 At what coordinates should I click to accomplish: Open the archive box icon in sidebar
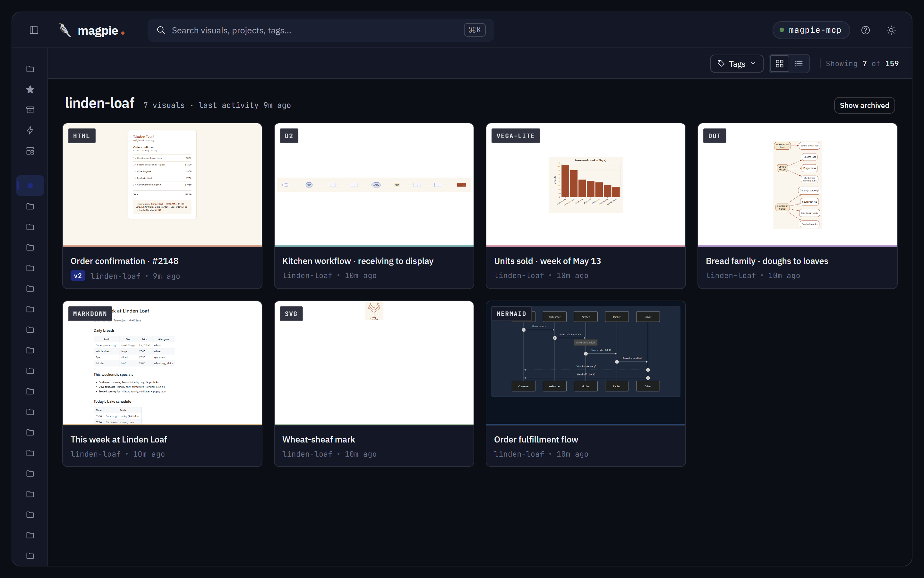point(30,110)
